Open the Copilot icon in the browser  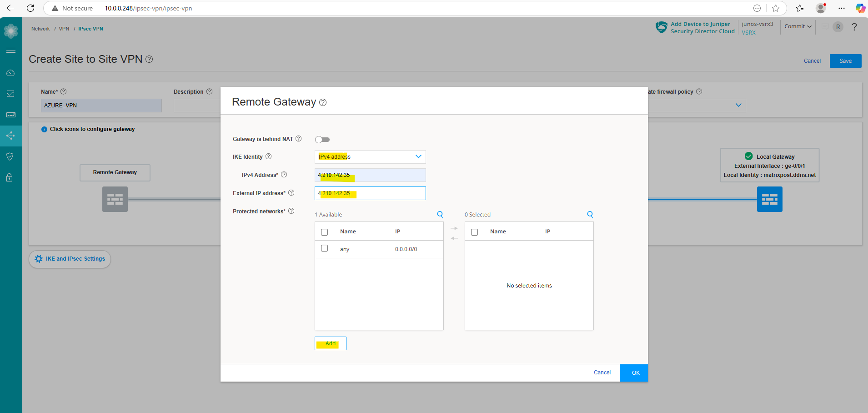pos(860,8)
